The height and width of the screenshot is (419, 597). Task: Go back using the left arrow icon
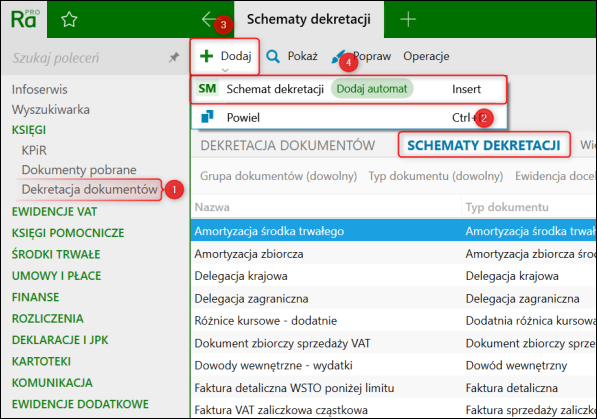(x=211, y=19)
